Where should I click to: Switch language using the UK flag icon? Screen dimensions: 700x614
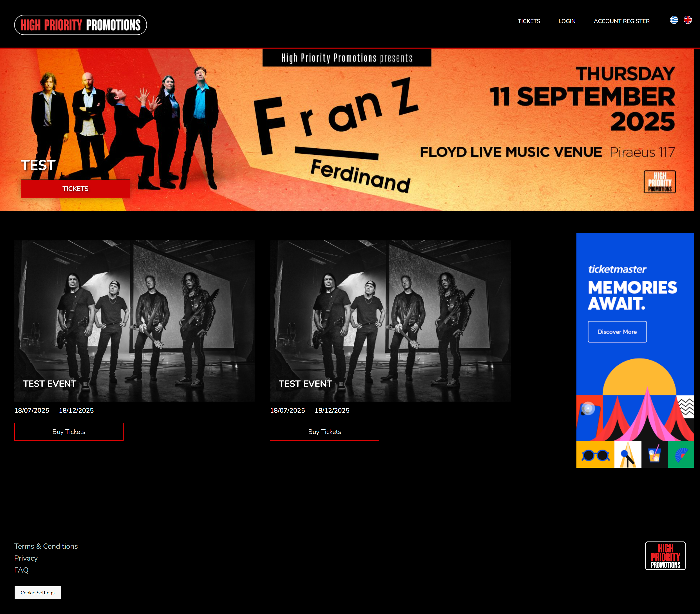tap(688, 20)
